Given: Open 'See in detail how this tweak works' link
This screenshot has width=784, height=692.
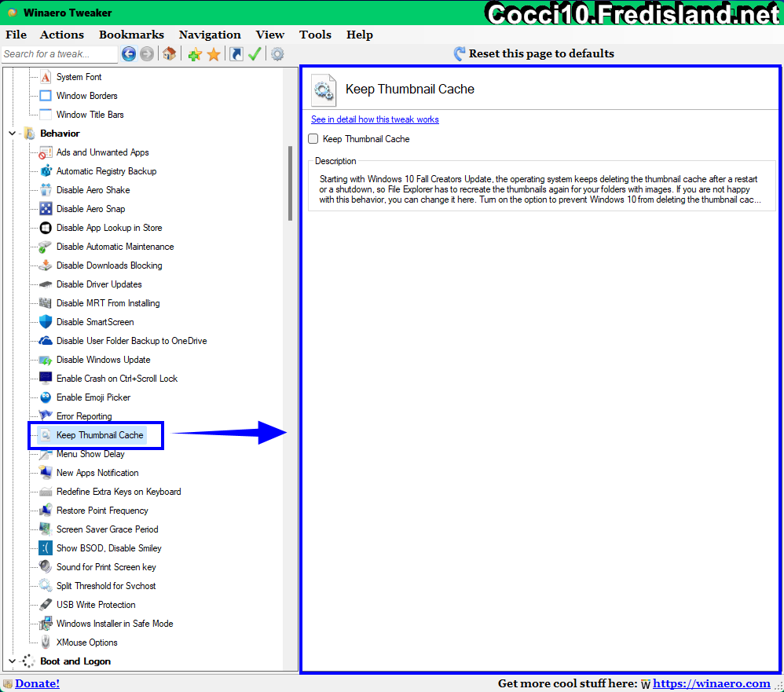Looking at the screenshot, I should (x=375, y=119).
